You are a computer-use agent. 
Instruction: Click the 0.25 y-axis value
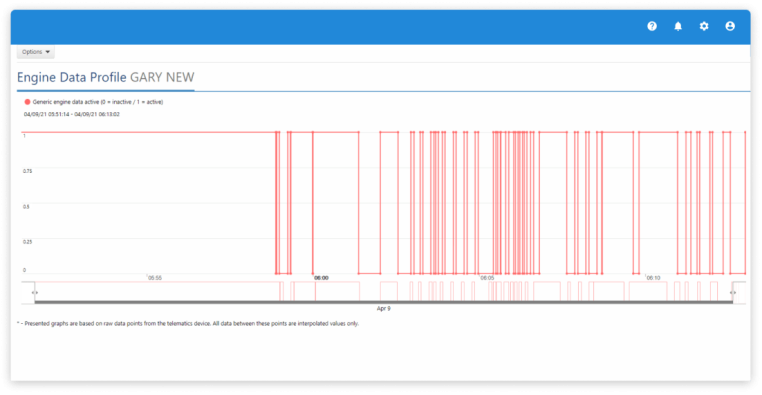27,241
